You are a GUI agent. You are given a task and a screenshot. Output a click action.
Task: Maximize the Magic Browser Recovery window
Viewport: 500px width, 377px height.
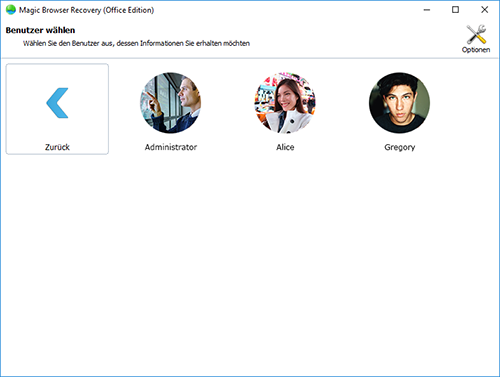pos(455,10)
